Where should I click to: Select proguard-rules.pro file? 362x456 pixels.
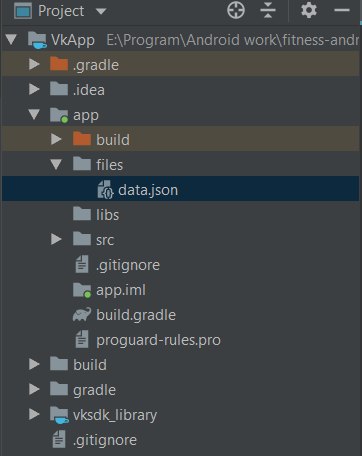click(158, 340)
